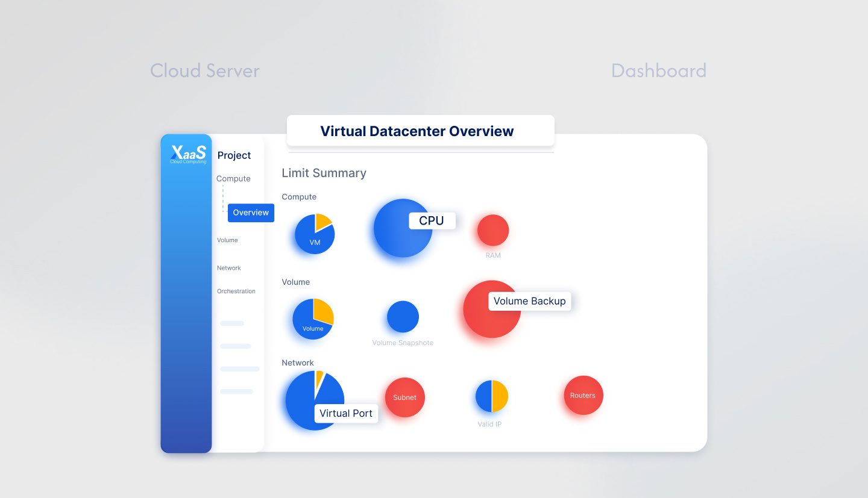Image resolution: width=868 pixels, height=498 pixels.
Task: Open the CPU limit chart
Action: [402, 229]
